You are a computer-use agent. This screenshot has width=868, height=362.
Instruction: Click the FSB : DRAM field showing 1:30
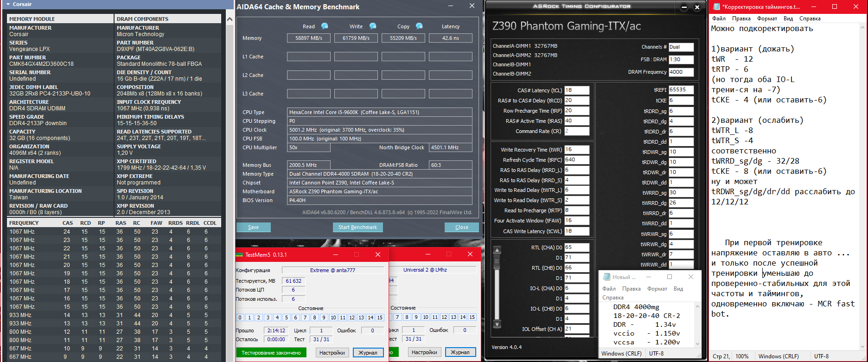point(681,59)
